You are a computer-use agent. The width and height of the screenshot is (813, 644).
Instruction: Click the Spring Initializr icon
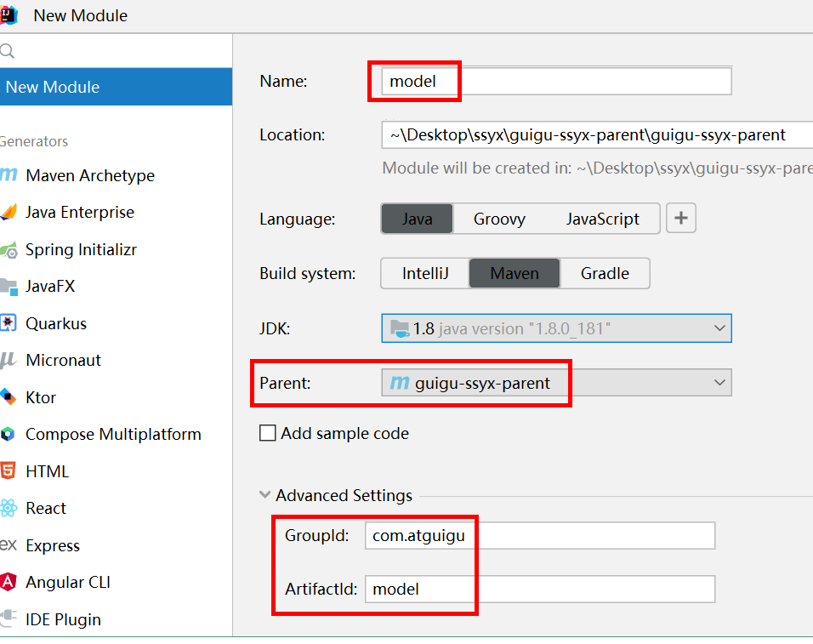(9, 250)
